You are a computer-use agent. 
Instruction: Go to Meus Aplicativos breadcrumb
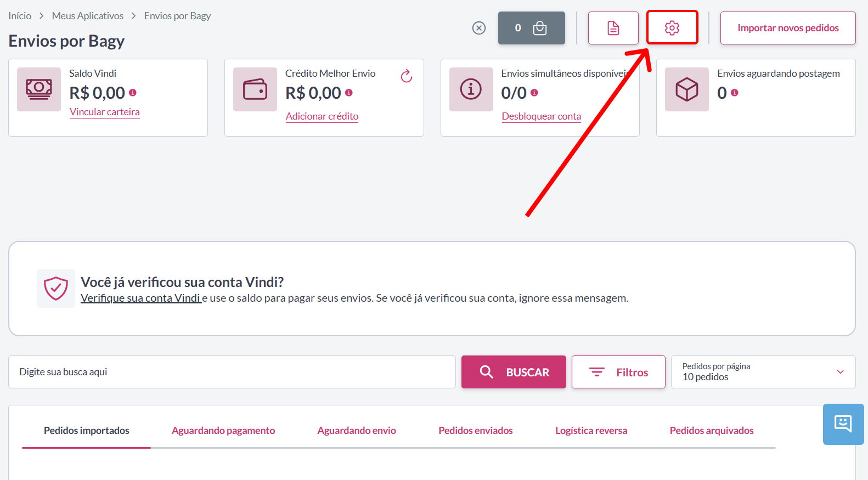(x=88, y=16)
